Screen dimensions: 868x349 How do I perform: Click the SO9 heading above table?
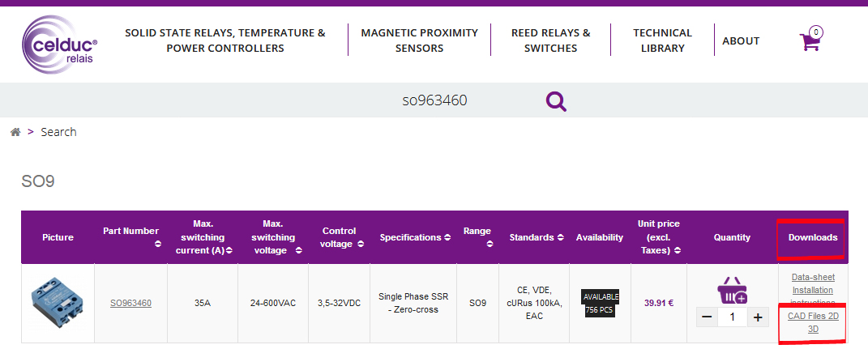pos(37,181)
